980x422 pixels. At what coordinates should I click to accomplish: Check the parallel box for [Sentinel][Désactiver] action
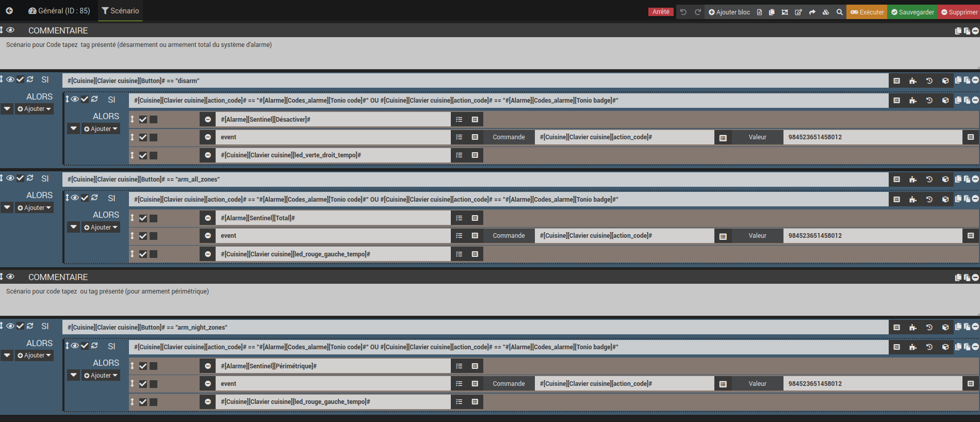coord(154,120)
